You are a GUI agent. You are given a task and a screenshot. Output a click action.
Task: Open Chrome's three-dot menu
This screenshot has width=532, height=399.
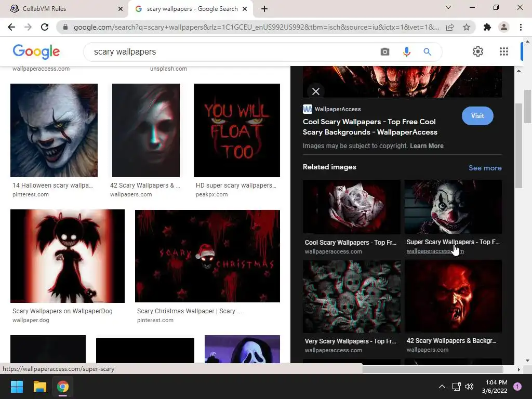[x=521, y=27]
